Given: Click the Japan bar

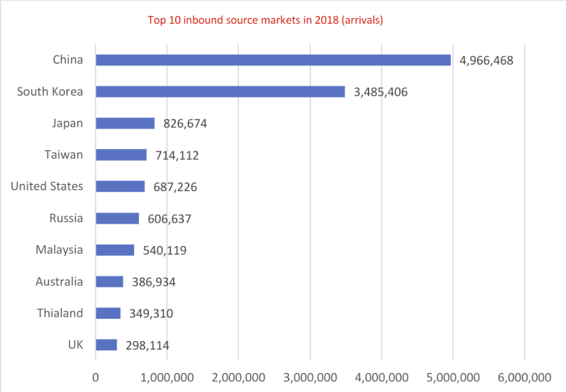Looking at the screenshot, I should (x=125, y=123).
